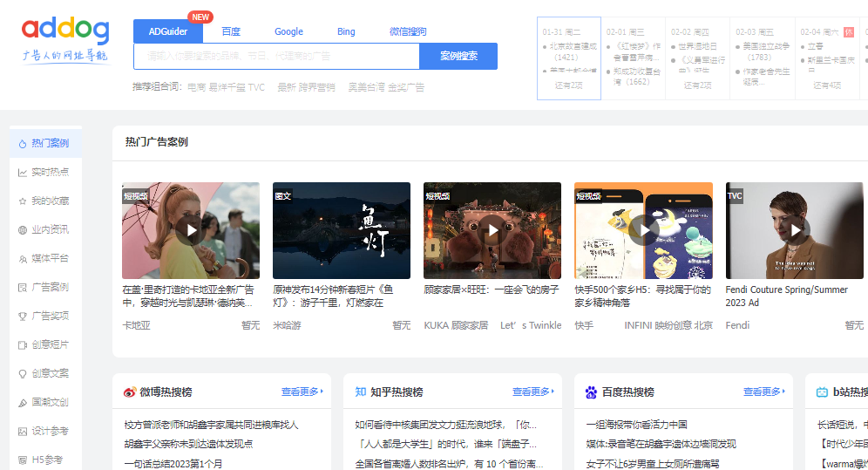The height and width of the screenshot is (470, 868).
Task: Select the 02-03 周五 calendar card
Action: point(763,58)
